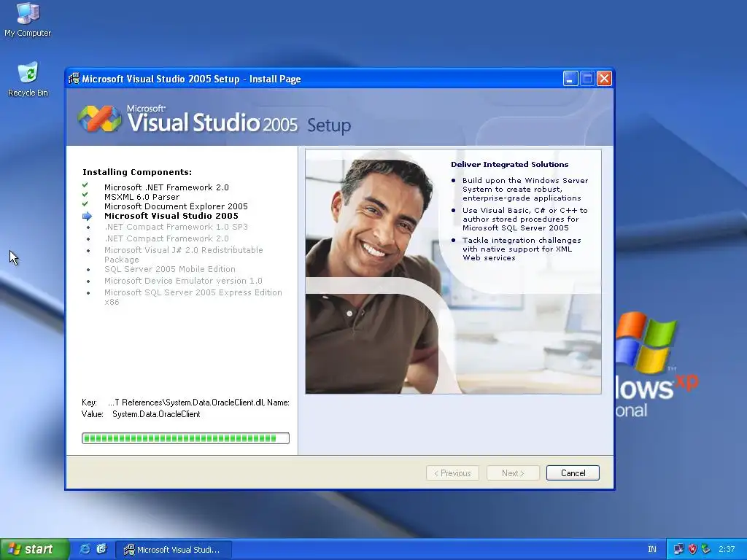Click 'Tackle integration challenges' bullet text
Screen dimensions: 747x560
tap(522, 249)
